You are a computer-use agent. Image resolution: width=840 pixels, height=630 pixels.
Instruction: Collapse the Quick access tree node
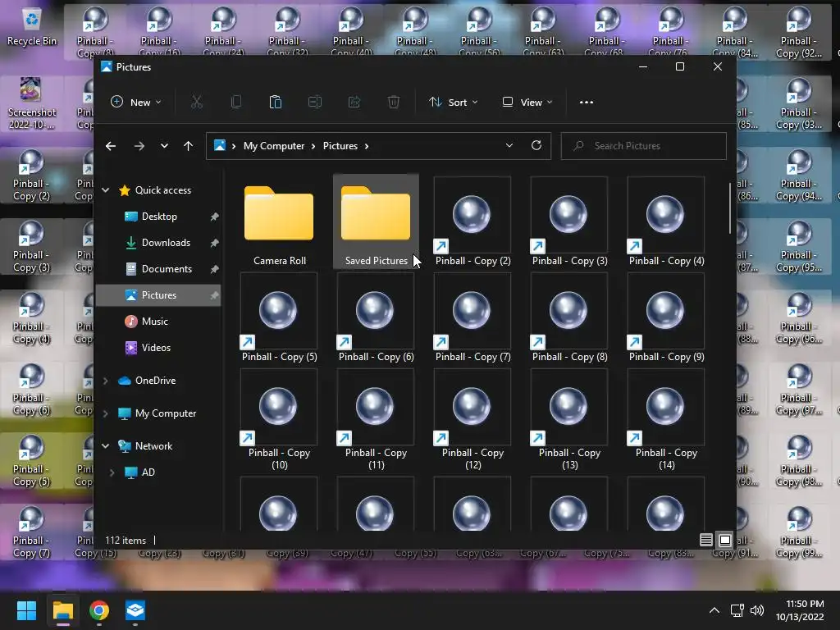[106, 190]
